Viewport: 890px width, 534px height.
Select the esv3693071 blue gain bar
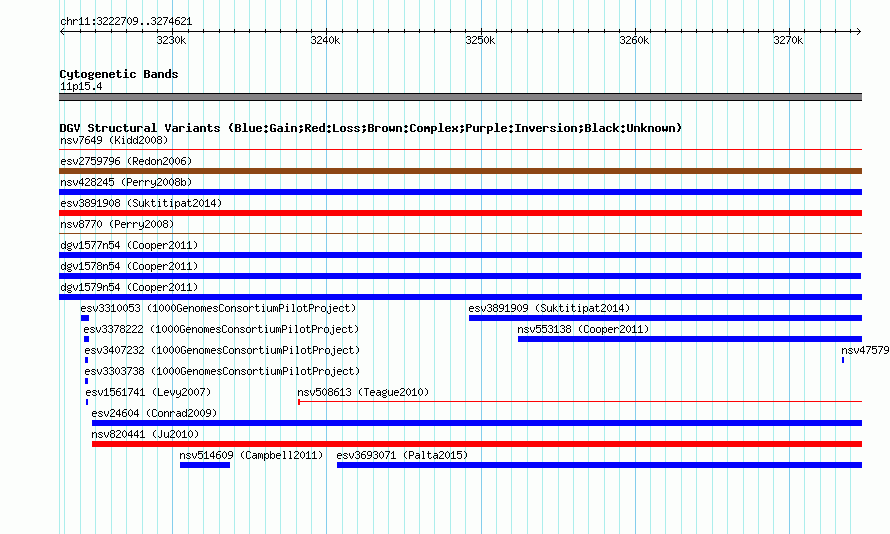(599, 465)
